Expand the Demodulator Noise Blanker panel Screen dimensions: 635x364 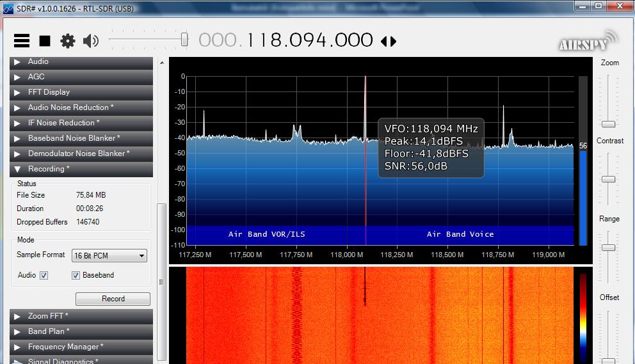81,154
